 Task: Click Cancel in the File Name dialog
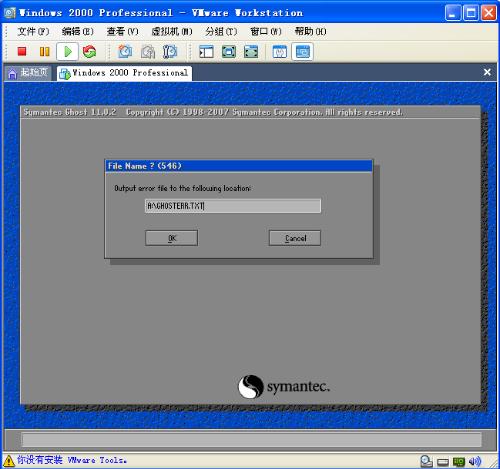point(295,238)
